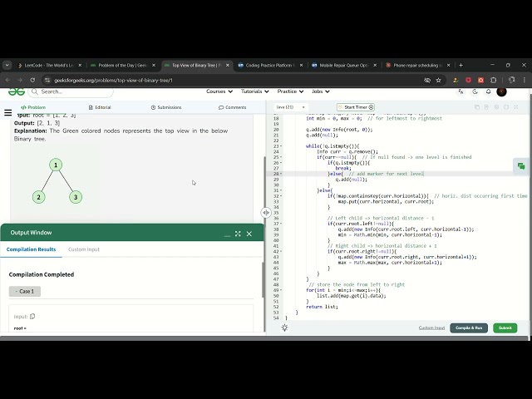Close the LeetCode tab

point(80,65)
